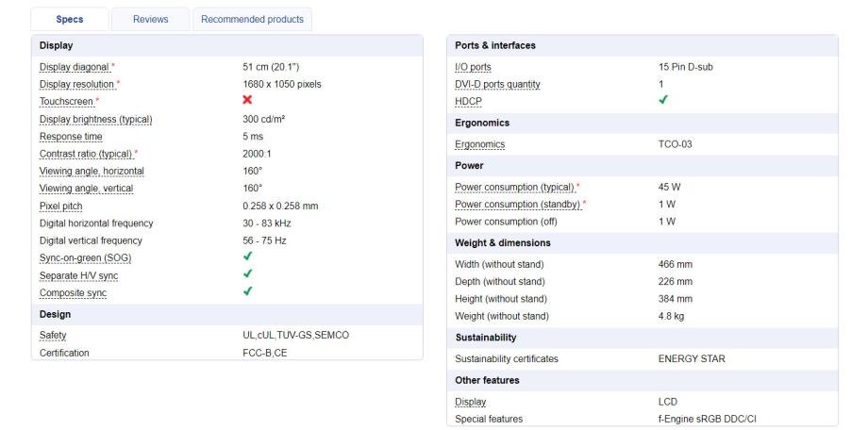The width and height of the screenshot is (868, 430).
Task: Click the green check for Separate H/V sync
Action: [x=248, y=275]
